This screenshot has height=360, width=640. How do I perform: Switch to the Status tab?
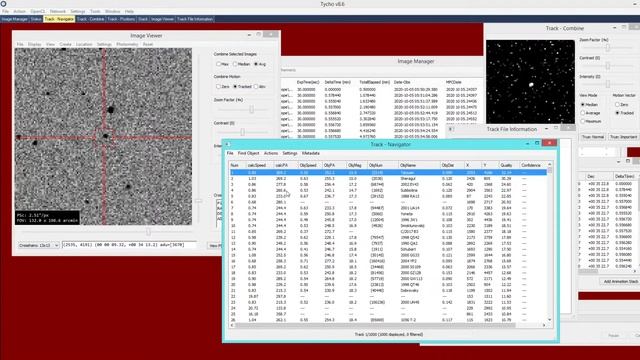click(x=36, y=19)
